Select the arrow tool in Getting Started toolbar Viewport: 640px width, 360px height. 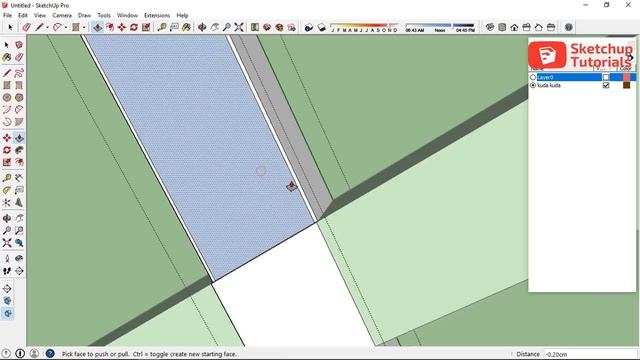tap(10, 27)
